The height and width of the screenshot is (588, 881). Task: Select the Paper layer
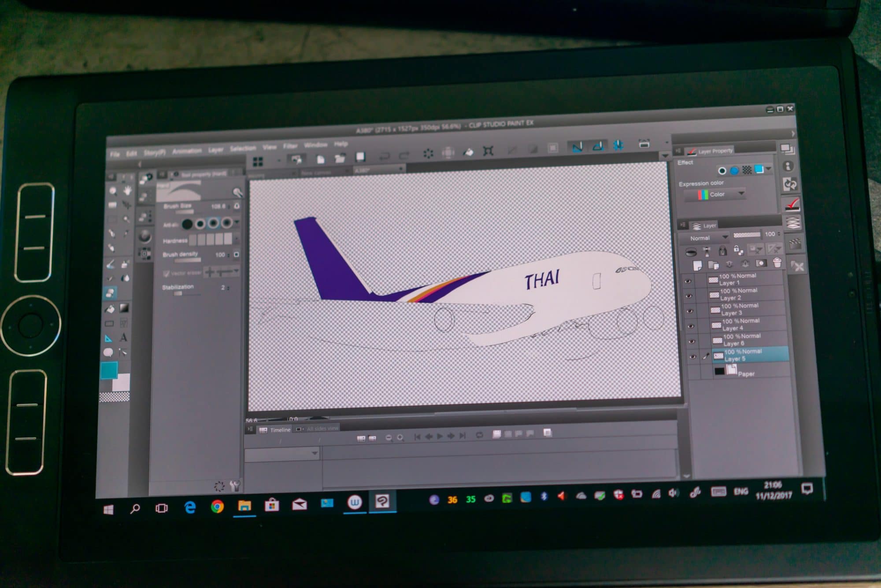coord(751,373)
